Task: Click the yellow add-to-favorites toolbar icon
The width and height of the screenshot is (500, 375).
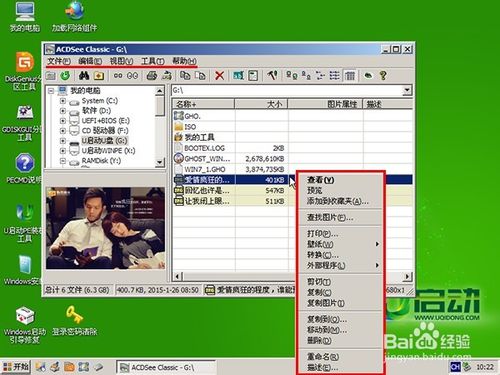Action: (99, 76)
